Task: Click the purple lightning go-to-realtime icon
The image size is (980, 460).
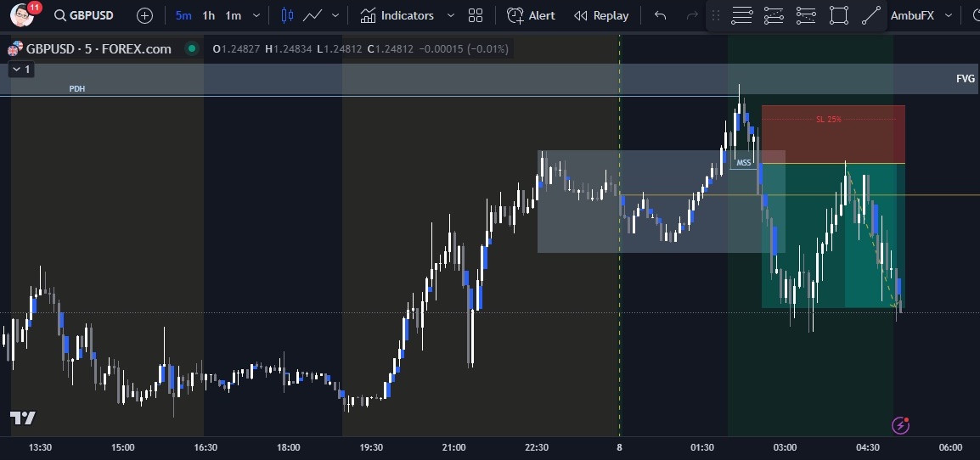Action: coord(900,425)
